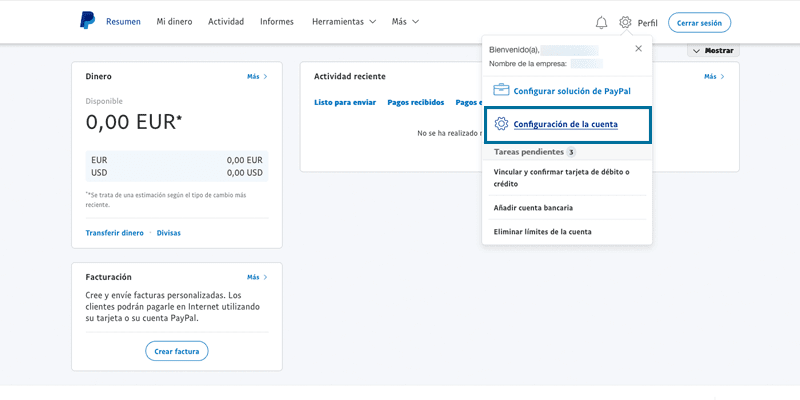This screenshot has width=800, height=400.
Task: Toggle the Mostrar expander at top right
Action: 712,51
